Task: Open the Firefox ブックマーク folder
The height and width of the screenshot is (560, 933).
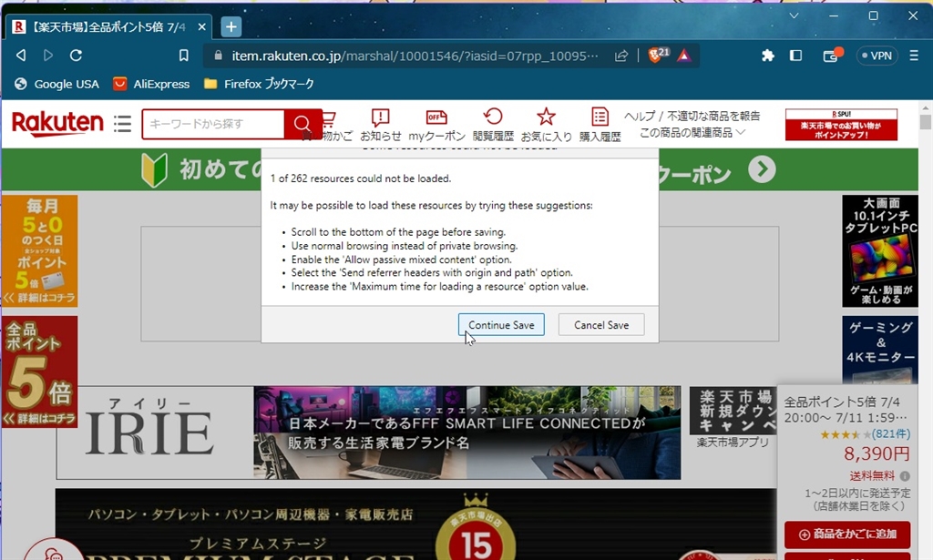Action: click(259, 84)
